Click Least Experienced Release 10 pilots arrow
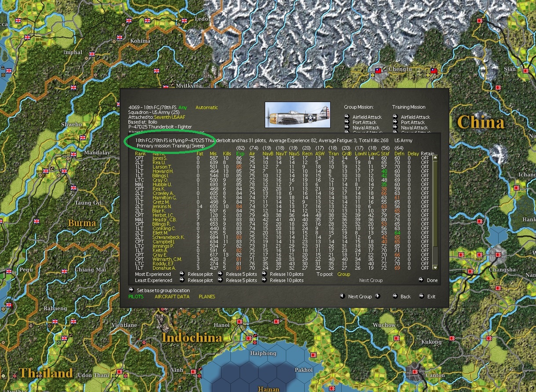 pos(264,280)
